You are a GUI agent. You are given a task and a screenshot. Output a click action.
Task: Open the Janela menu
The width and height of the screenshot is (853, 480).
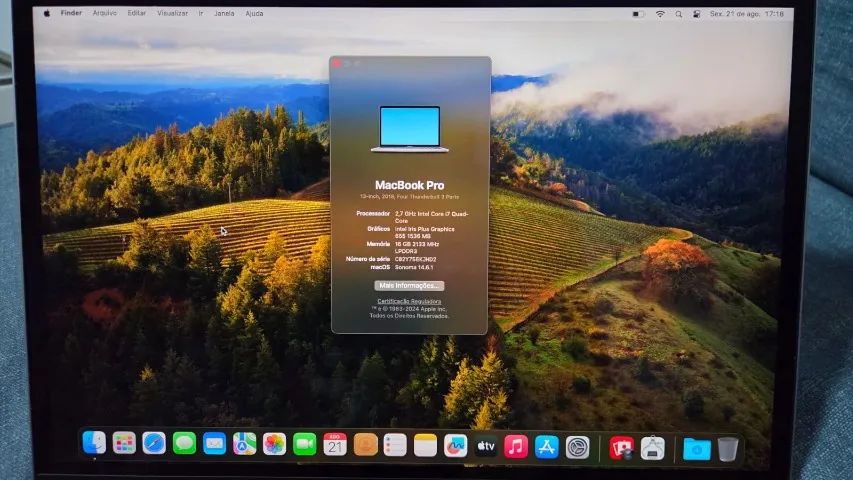pyautogui.click(x=224, y=13)
